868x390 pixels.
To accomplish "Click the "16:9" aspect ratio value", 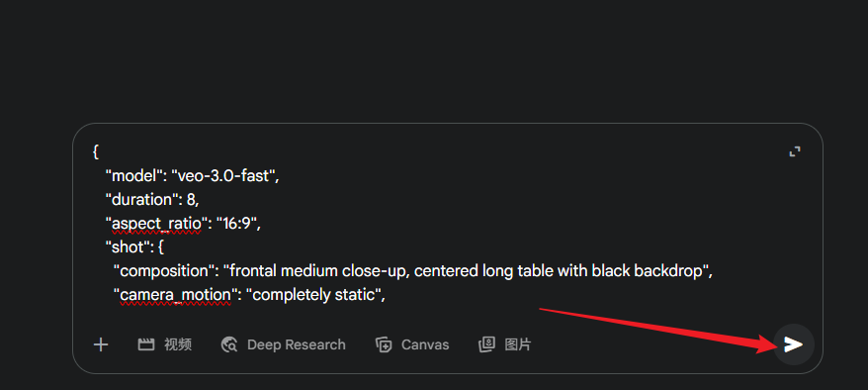I will [x=238, y=224].
